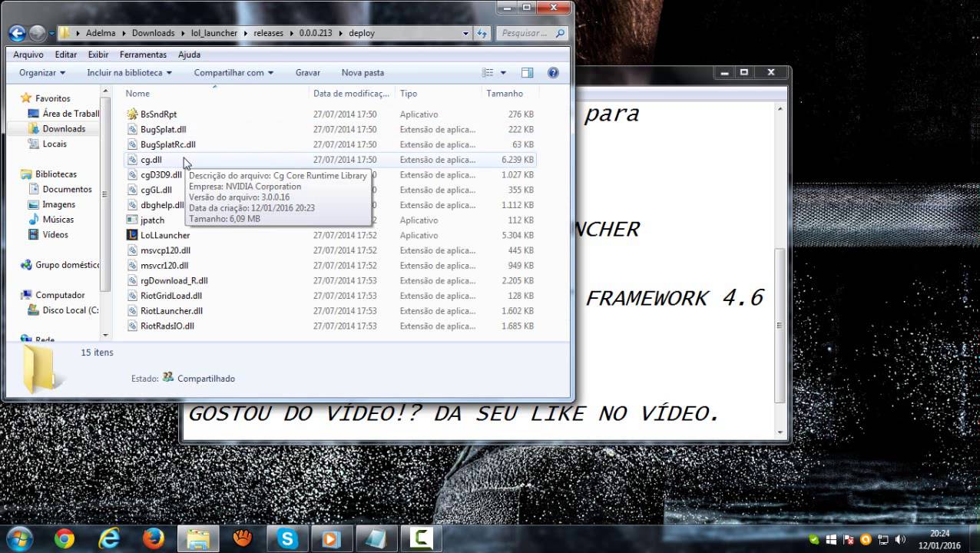
Task: Toggle the preview pane icon in the toolbar
Action: (x=527, y=72)
